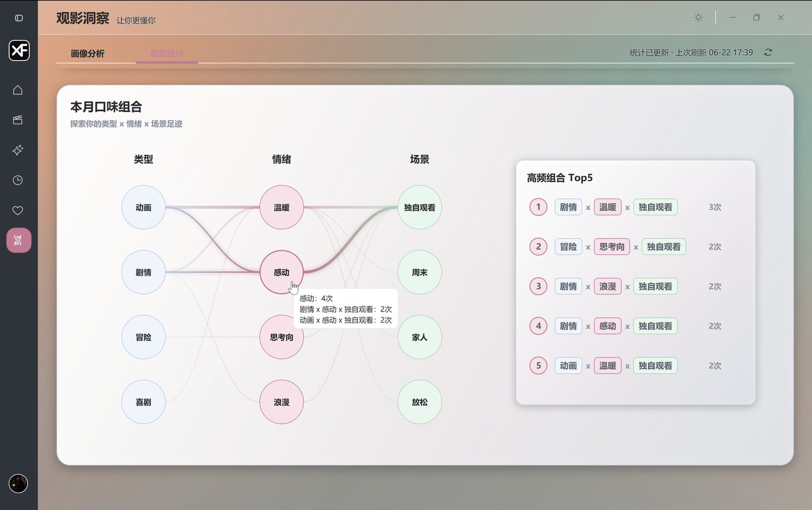Refresh statistics with the refresh icon
The height and width of the screenshot is (510, 812).
[768, 52]
